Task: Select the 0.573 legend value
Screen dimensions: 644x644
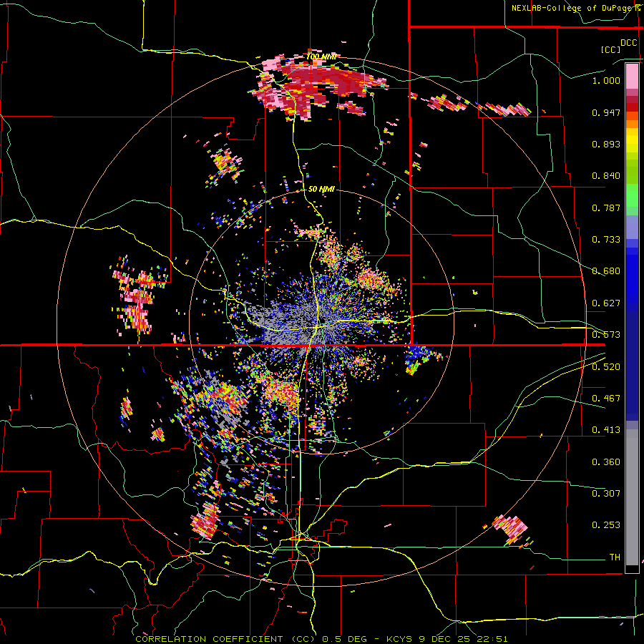Action: tap(606, 335)
